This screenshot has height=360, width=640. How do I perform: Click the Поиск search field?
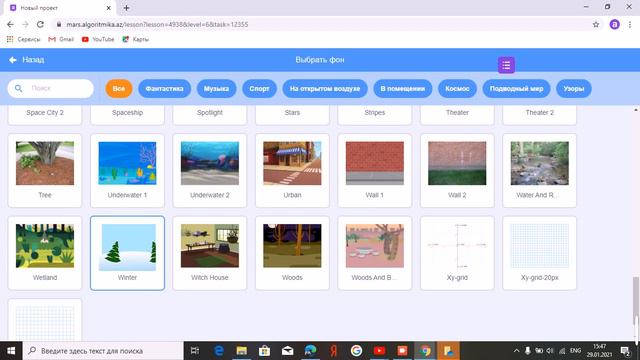pyautogui.click(x=51, y=88)
